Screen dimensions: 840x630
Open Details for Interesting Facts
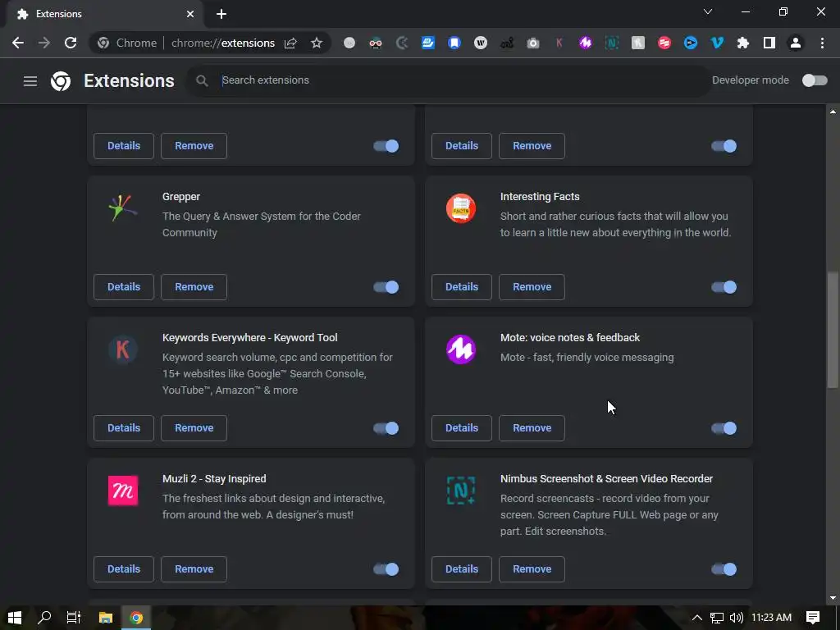[x=462, y=287]
